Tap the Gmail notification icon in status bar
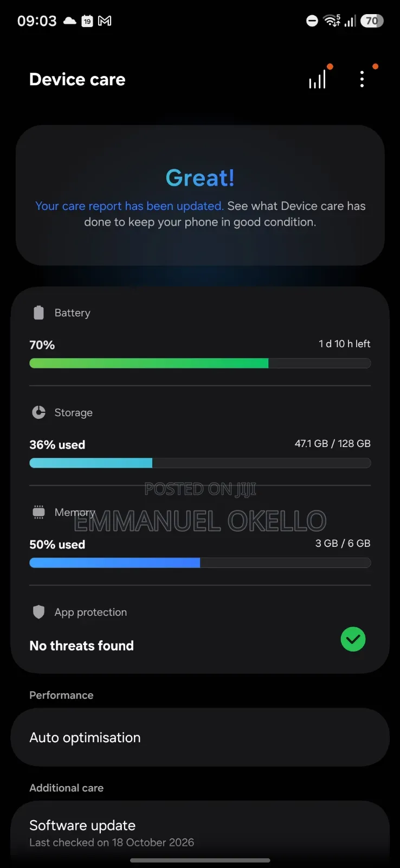This screenshot has width=400, height=868. click(105, 21)
